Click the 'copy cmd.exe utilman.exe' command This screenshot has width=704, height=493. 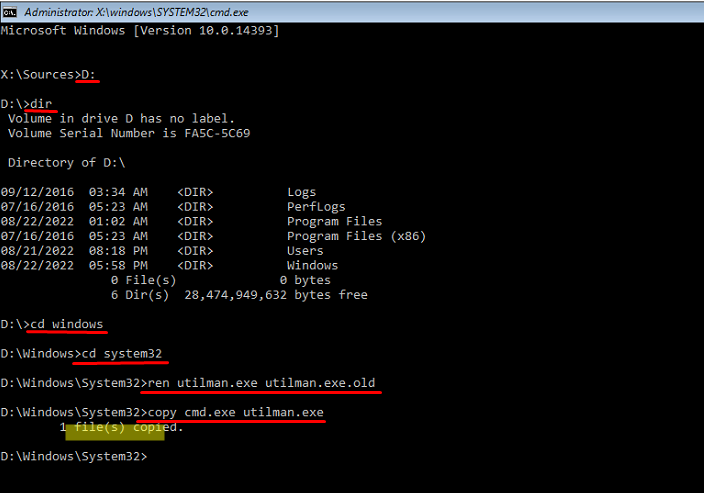point(234,413)
